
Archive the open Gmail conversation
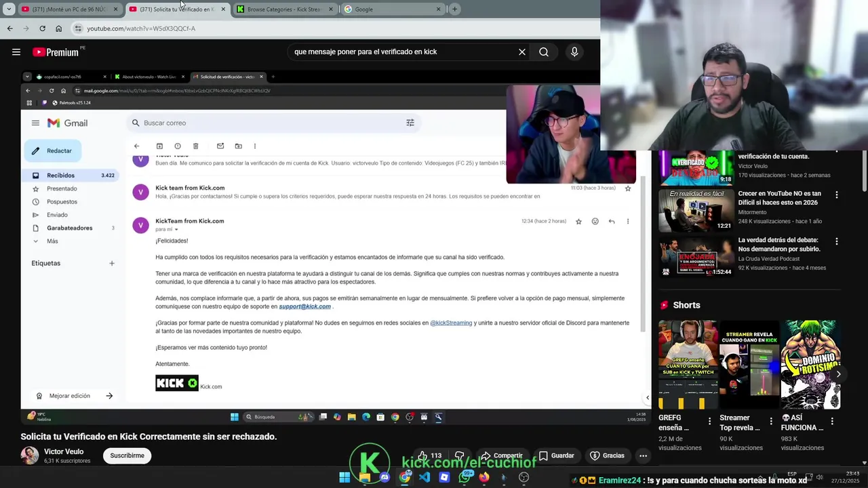coord(159,146)
